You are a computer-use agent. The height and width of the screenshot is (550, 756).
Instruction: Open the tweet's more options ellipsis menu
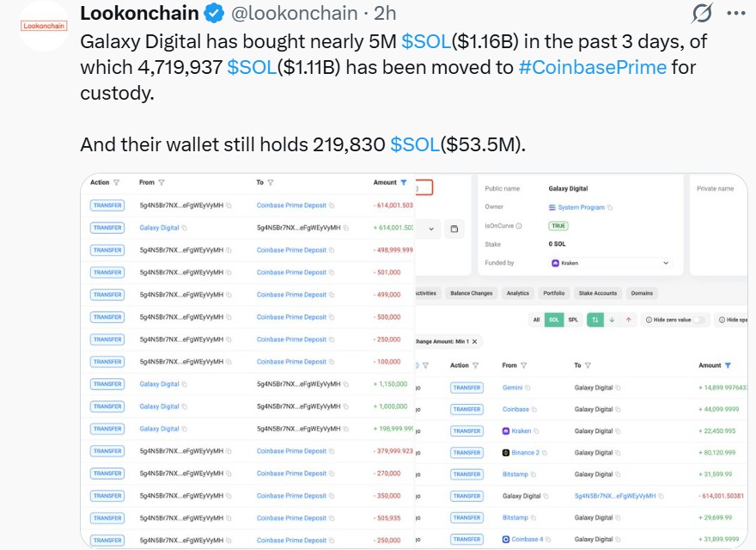pos(735,14)
